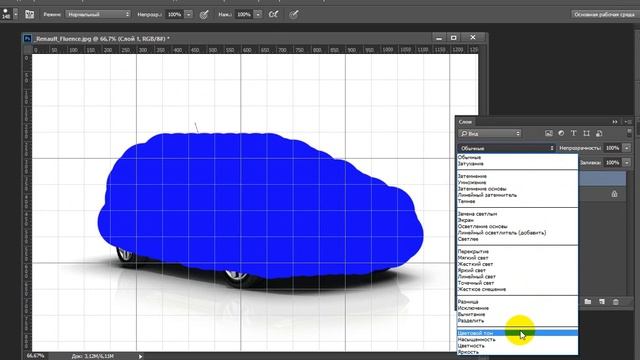Toggle the layer filtering switch
Viewport: 640px width, 360px height.
[x=629, y=133]
